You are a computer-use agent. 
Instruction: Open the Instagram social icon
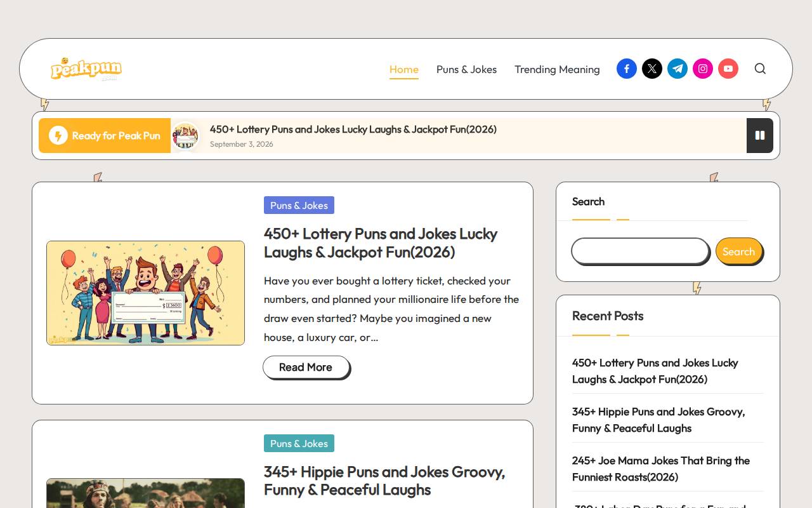click(x=702, y=69)
